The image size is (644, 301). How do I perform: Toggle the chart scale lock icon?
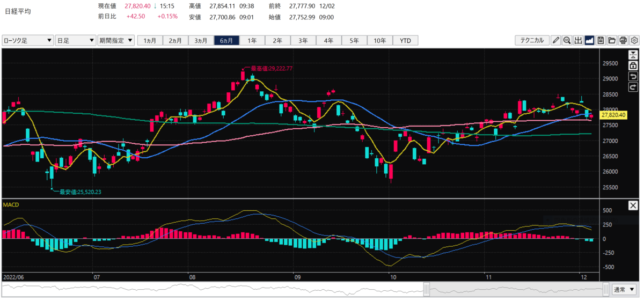(633, 65)
